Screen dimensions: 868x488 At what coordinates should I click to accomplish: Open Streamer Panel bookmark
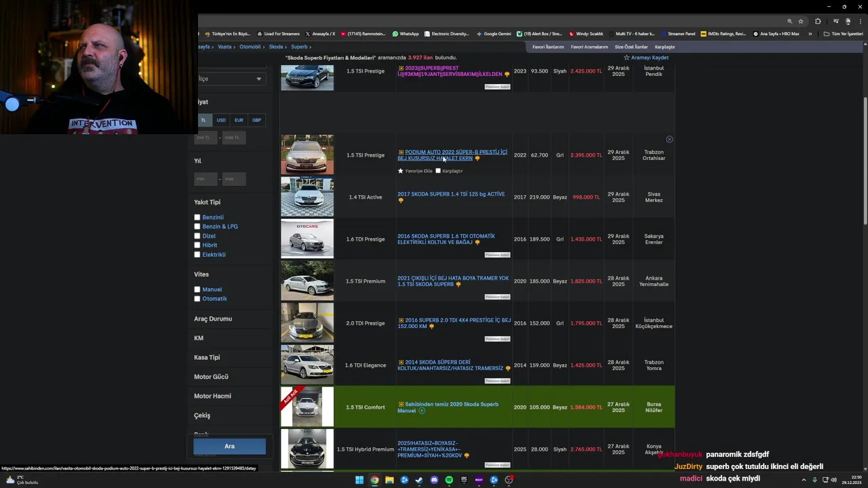coord(678,34)
